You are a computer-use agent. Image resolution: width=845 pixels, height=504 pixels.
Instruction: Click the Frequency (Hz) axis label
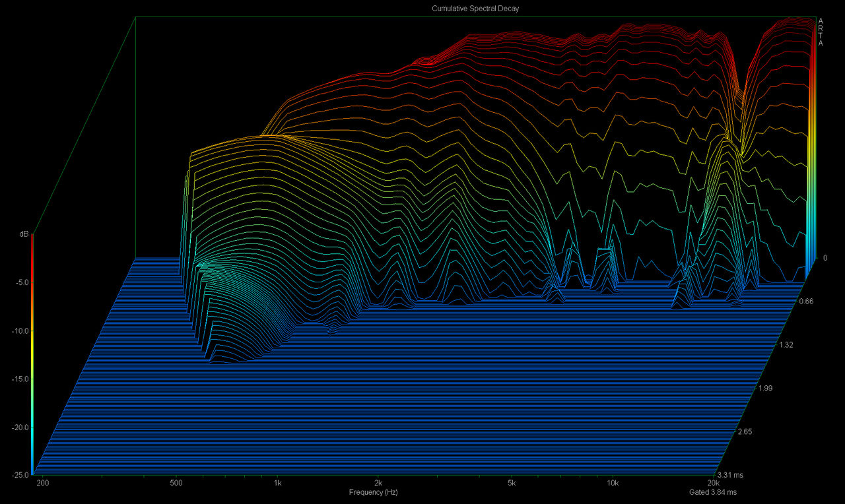point(374,493)
